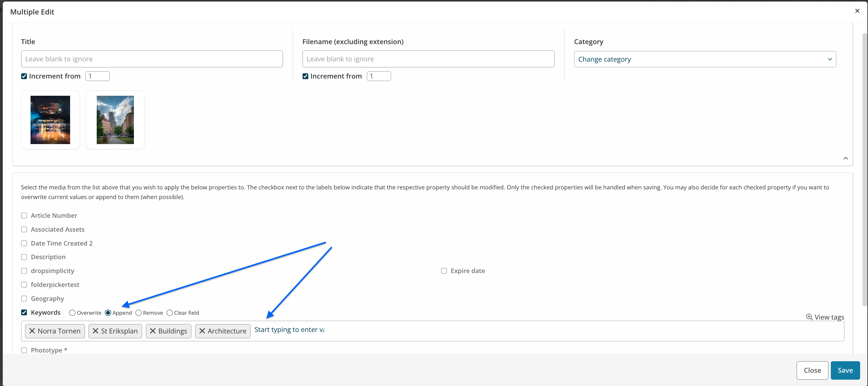868x386 pixels.
Task: Check the Geography property
Action: 24,298
